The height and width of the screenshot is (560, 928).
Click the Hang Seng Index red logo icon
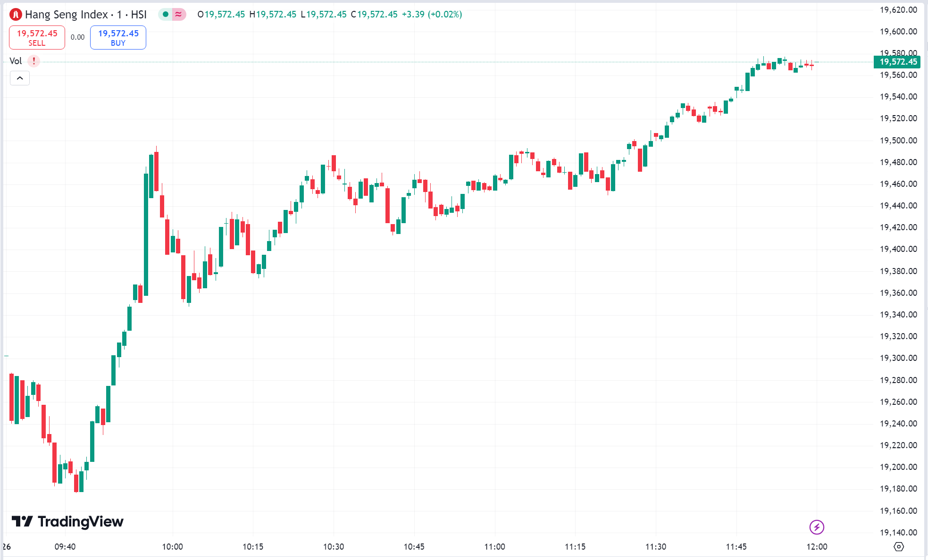(16, 15)
